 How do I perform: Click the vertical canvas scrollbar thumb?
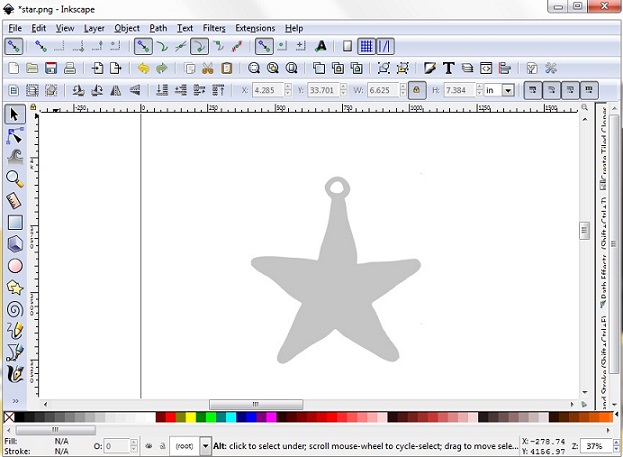point(584,230)
